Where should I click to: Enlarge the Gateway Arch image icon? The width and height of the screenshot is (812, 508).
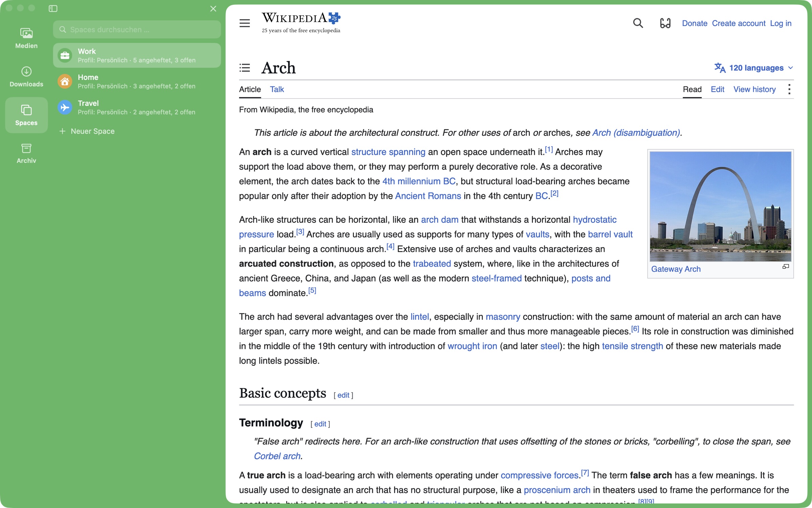click(786, 267)
